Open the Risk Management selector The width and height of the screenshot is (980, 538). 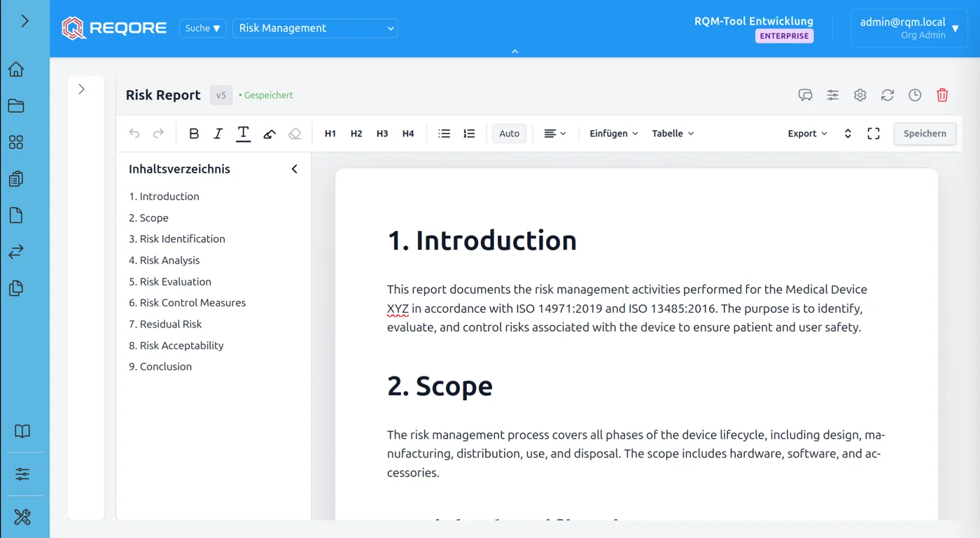[x=315, y=28]
